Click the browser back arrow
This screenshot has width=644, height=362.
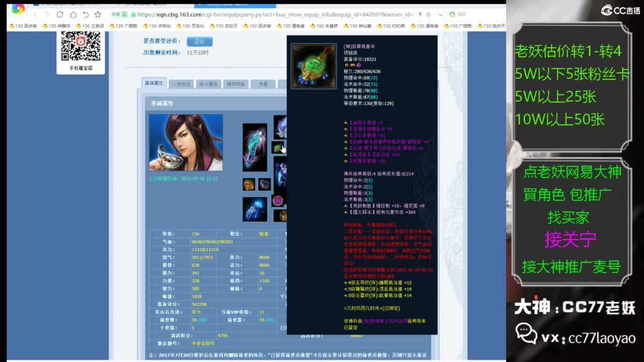(x=35, y=15)
